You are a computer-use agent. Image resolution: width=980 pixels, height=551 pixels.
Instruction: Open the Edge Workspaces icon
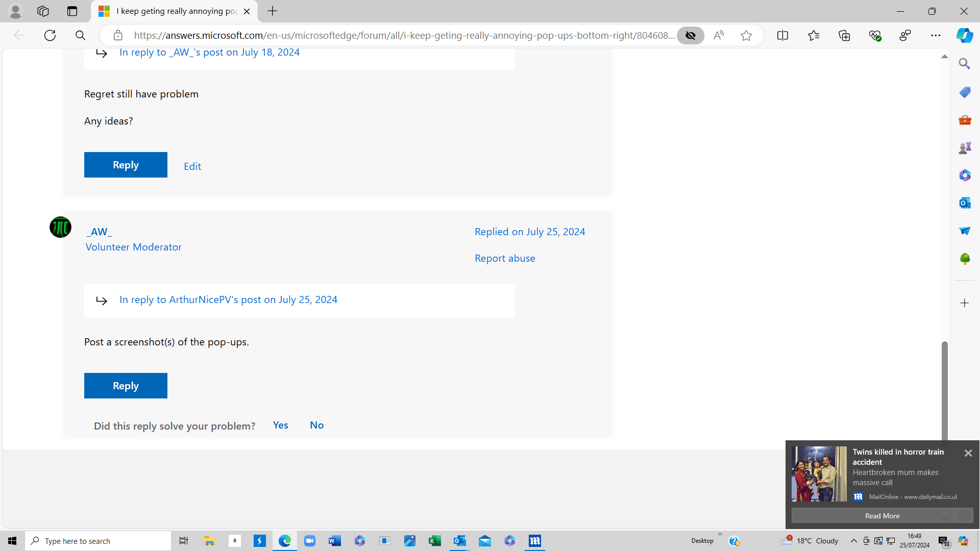(x=43, y=11)
